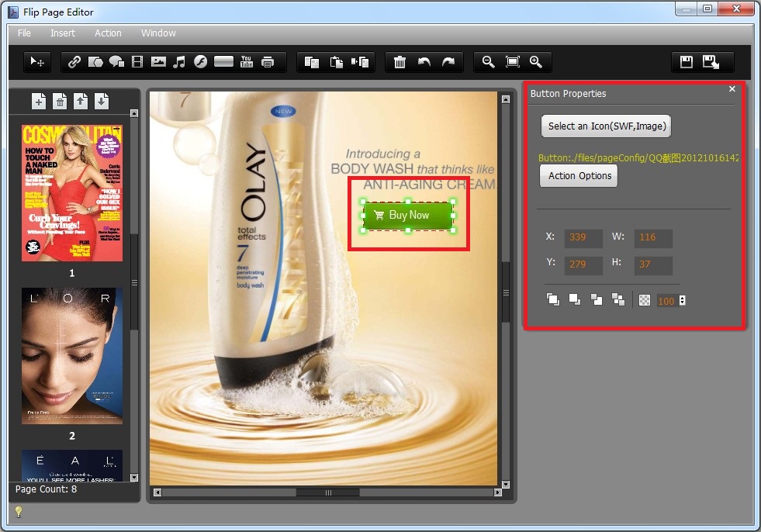Bring object to front
This screenshot has width=761, height=532.
553,299
